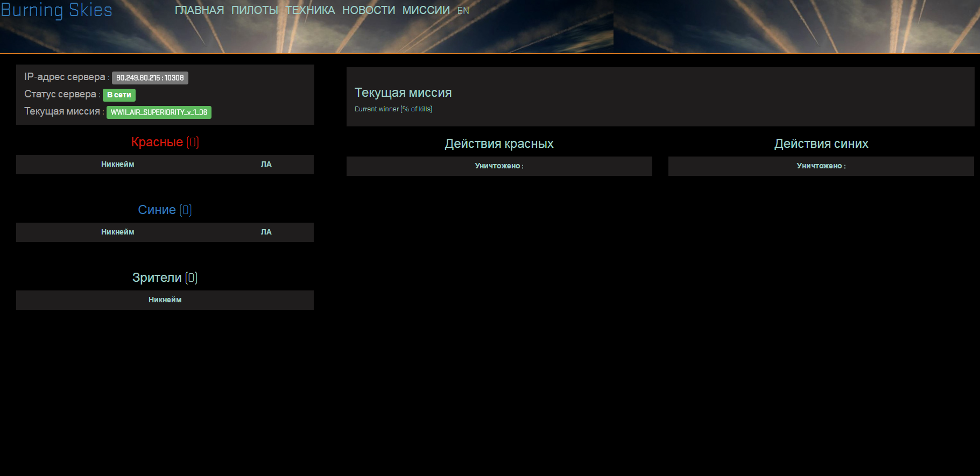Click the 'Действия синих' heading
The image size is (980, 476).
[x=821, y=144]
